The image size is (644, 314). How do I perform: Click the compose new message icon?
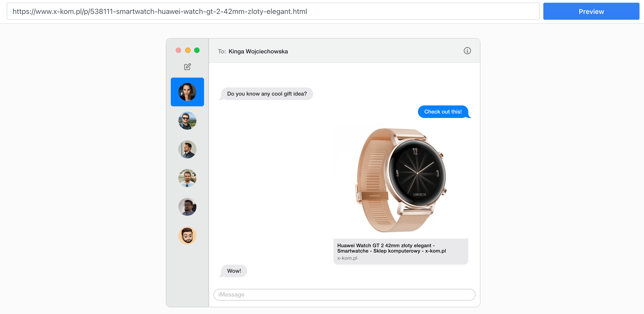(187, 66)
